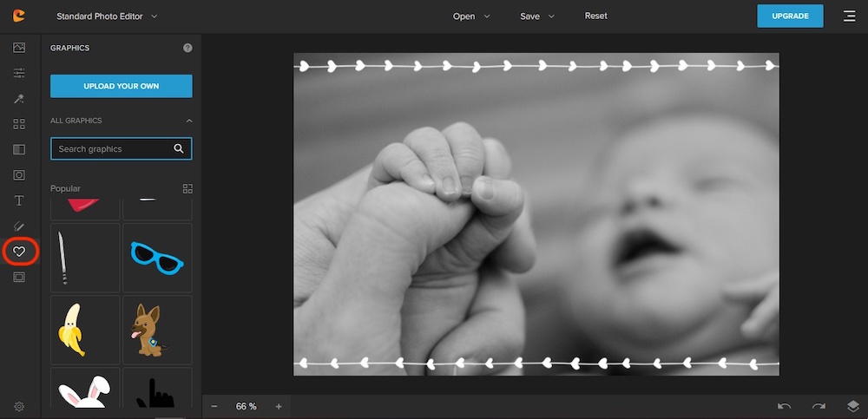
Task: Click the 66 % zoom value
Action: point(246,406)
